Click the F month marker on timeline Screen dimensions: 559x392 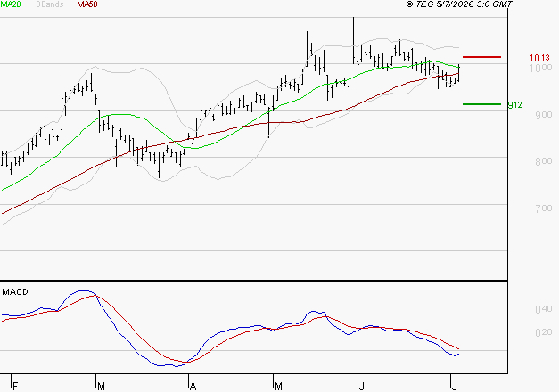pos(15,386)
